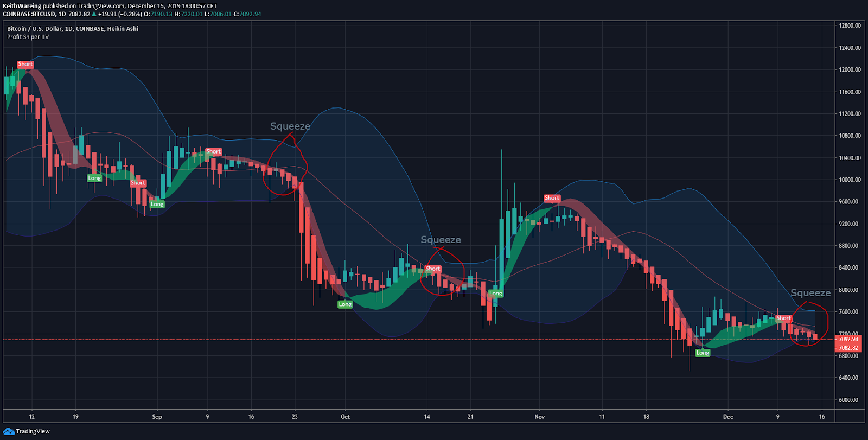This screenshot has width=868, height=440.
Task: Click the Oct label on the time axis
Action: [345, 417]
